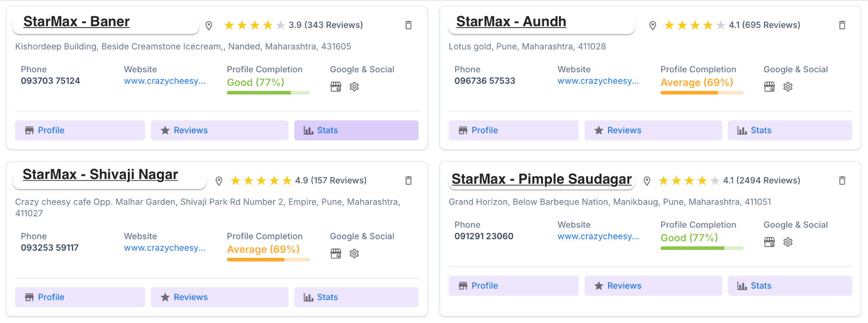
Task: Click the trash icon on Pimple Saudagar card
Action: pos(842,180)
